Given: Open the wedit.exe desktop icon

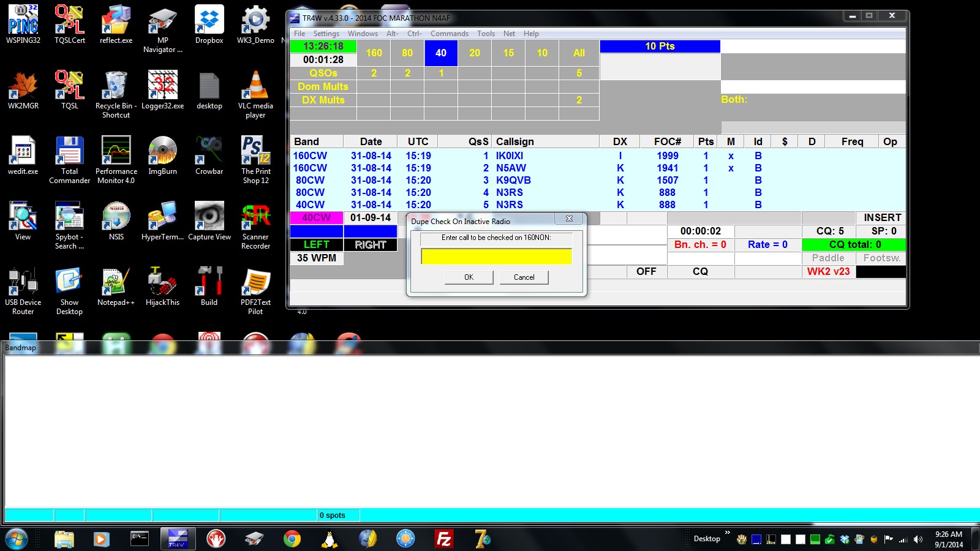Looking at the screenshot, I should coord(23,156).
